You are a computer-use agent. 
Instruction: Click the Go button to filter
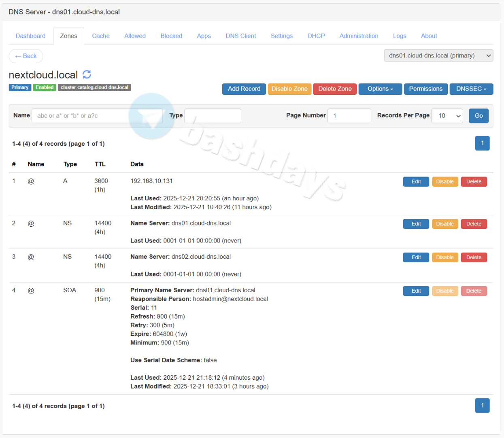click(478, 116)
